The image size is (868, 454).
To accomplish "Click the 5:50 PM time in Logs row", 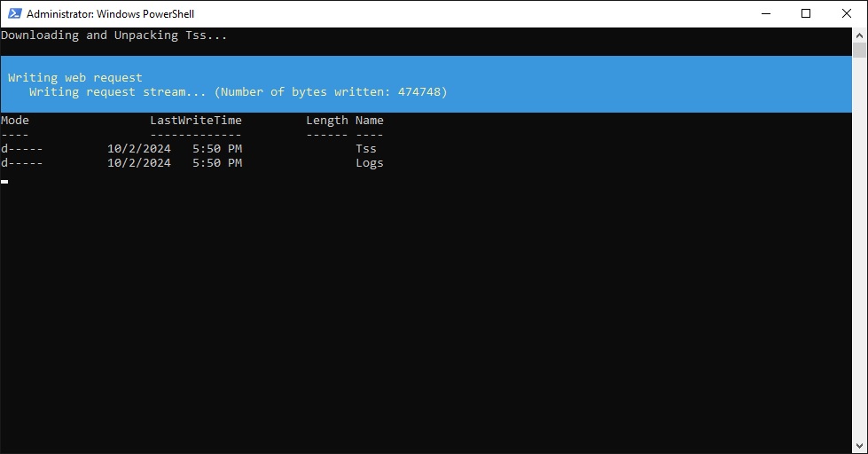I will pos(217,163).
